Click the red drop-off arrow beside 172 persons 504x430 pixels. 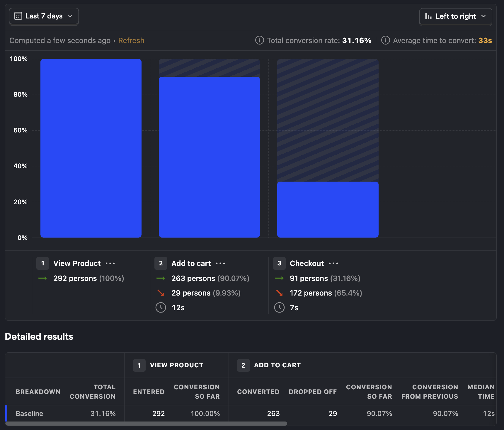coord(280,293)
